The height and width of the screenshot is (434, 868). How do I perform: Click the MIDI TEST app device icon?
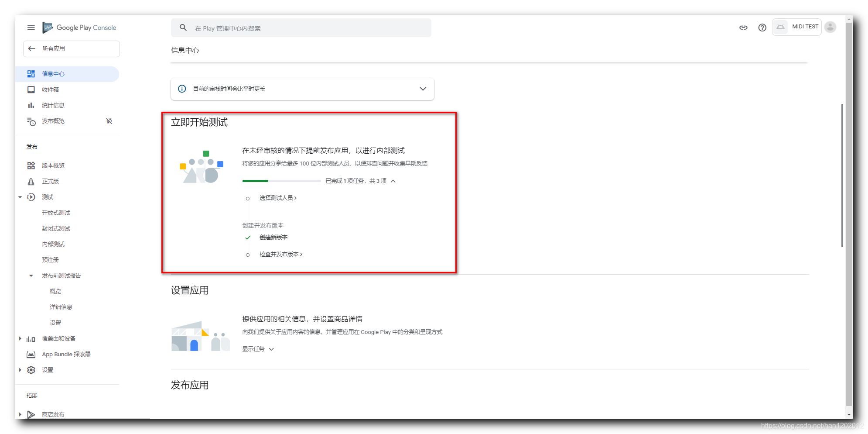(x=781, y=27)
